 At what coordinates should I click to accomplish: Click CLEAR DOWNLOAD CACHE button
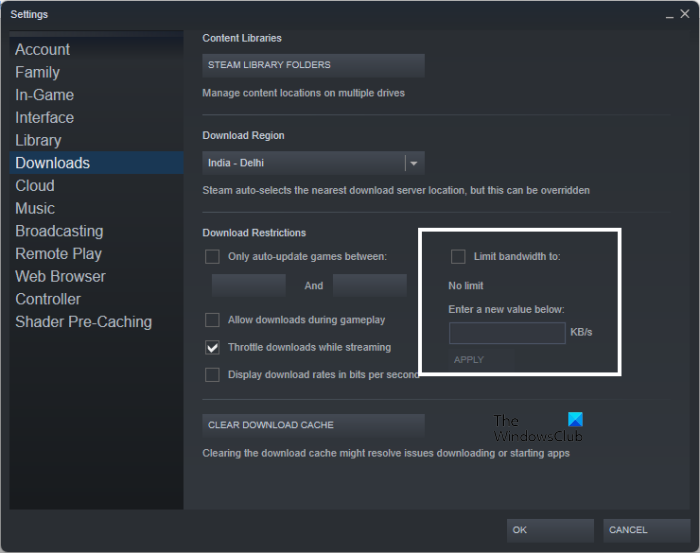coord(313,425)
